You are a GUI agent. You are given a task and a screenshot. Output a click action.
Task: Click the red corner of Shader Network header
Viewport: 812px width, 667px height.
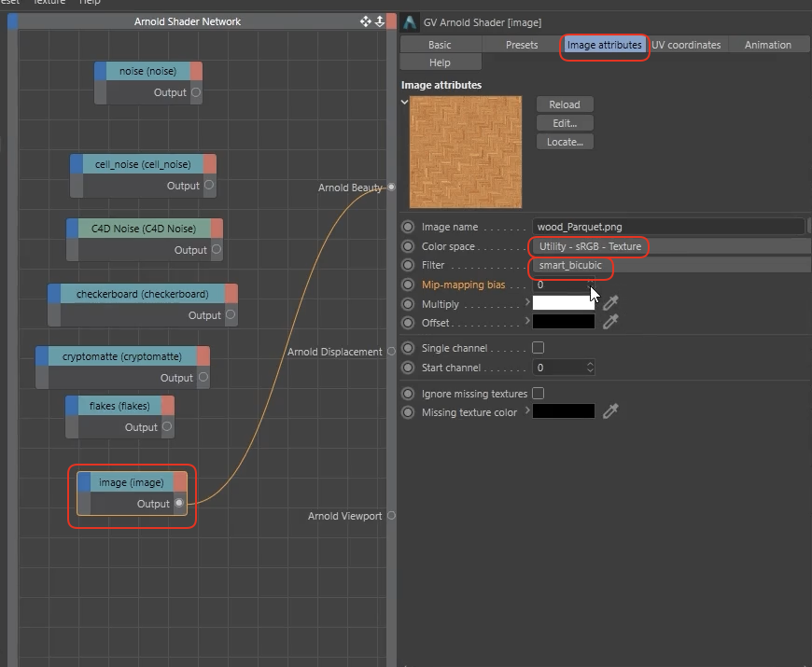(391, 21)
